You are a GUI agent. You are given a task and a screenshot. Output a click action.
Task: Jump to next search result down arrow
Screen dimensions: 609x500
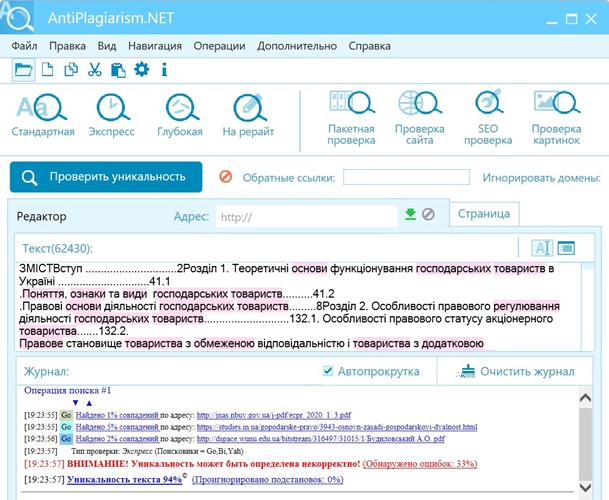tap(75, 403)
